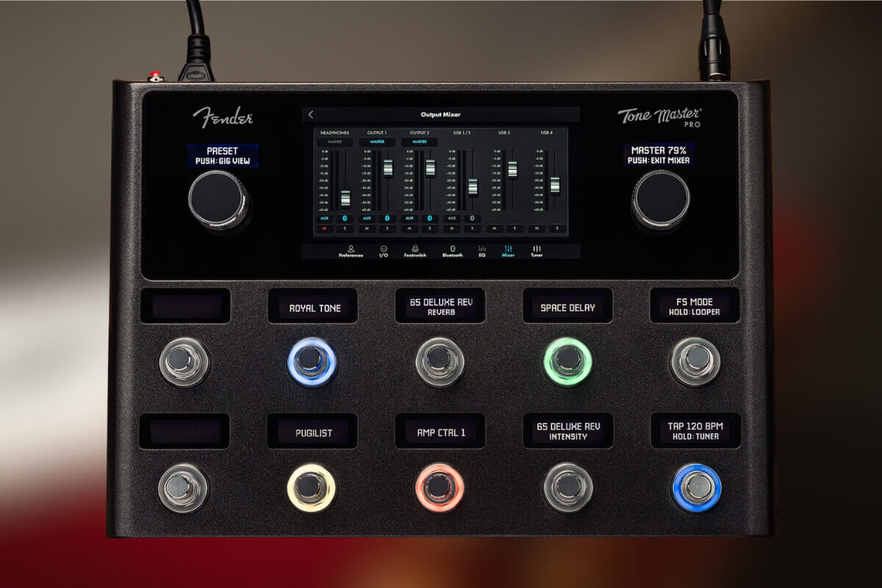Viewport: 882px width, 588px height.
Task: Hit the green Space Delay footswitch
Action: [x=567, y=362]
